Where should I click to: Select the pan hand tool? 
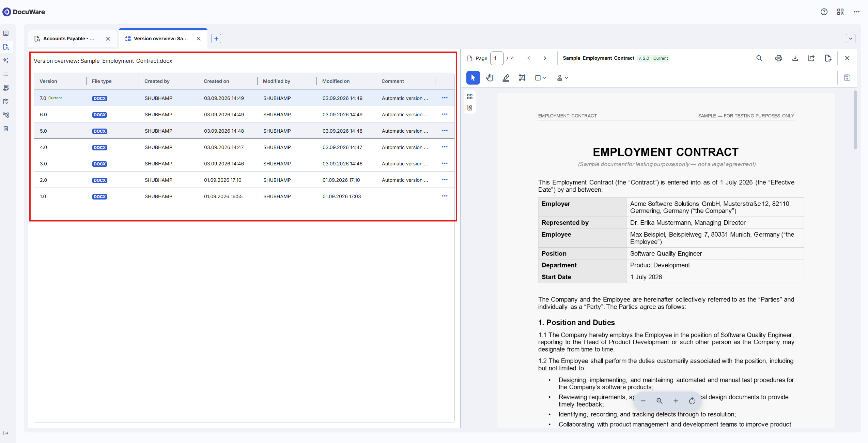click(x=490, y=78)
